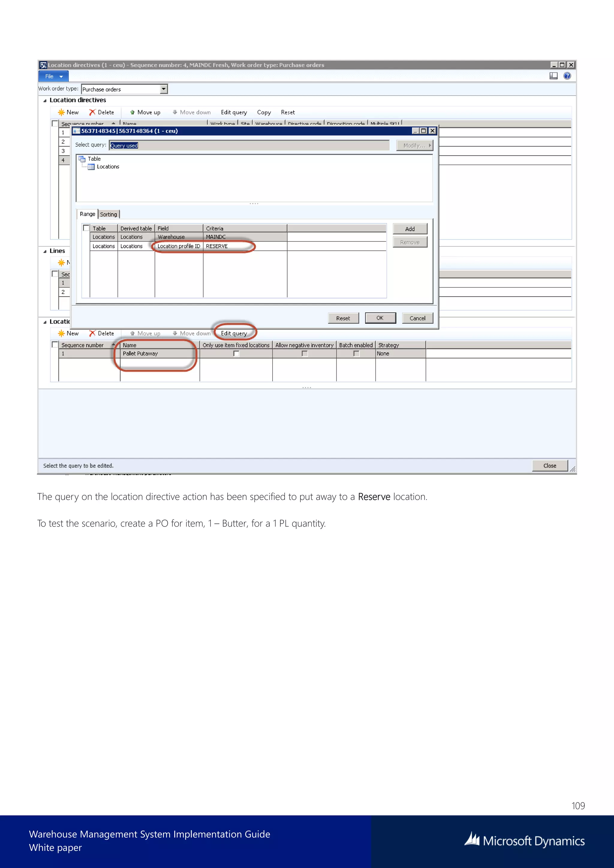Click Edit query in Location directives toolbar
614x868 pixels.
[234, 112]
